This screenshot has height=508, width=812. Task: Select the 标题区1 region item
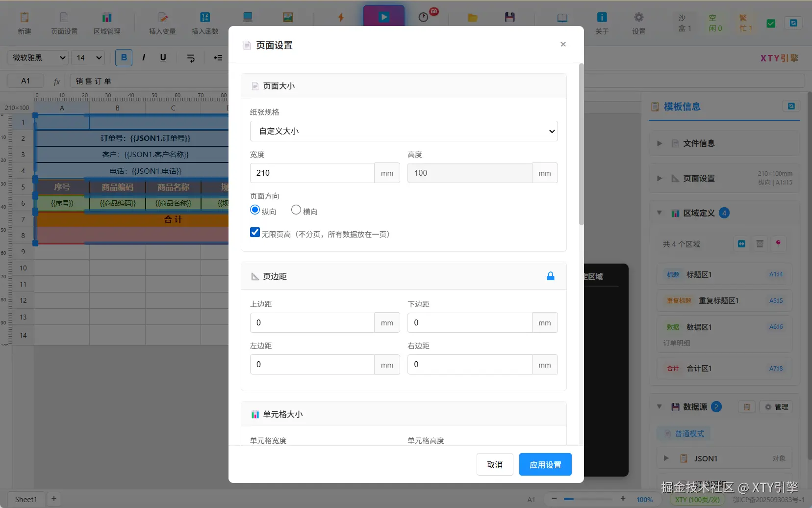pyautogui.click(x=725, y=275)
